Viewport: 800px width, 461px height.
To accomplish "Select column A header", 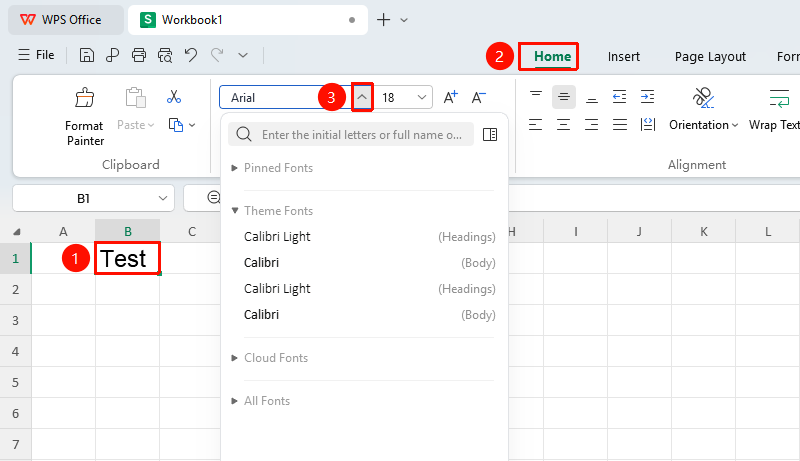I will 63,232.
